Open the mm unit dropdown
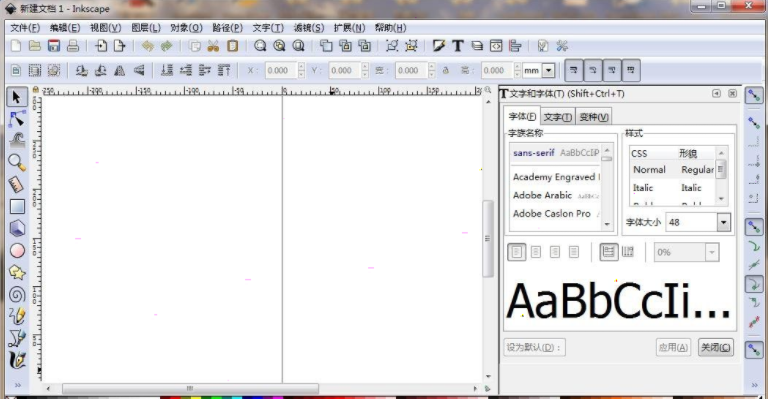Screen dimensions: 768x399 click(x=549, y=70)
